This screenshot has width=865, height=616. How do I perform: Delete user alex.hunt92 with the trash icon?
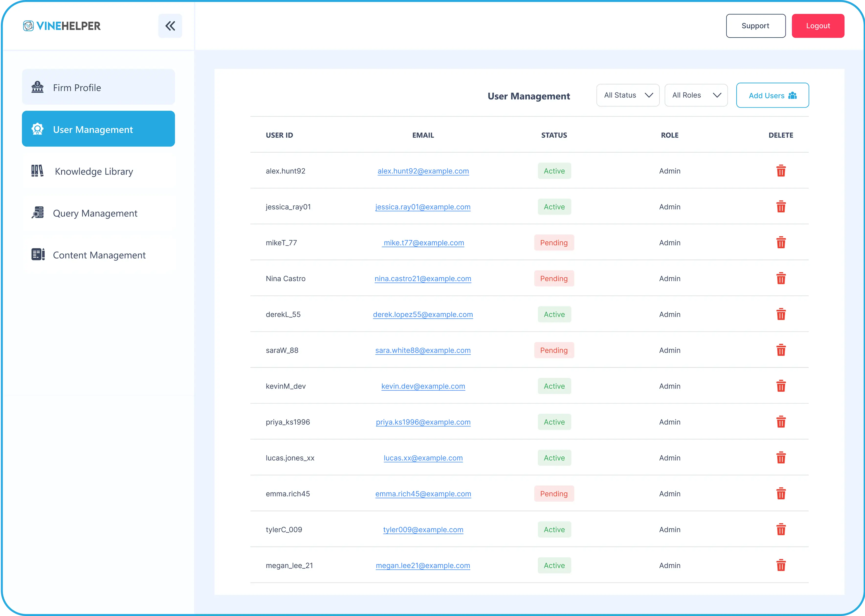(781, 171)
